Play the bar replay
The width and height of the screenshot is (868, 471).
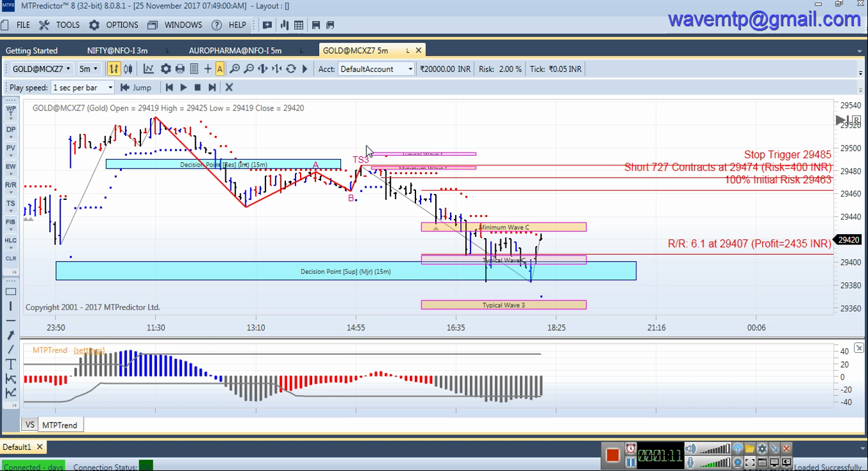(x=183, y=87)
